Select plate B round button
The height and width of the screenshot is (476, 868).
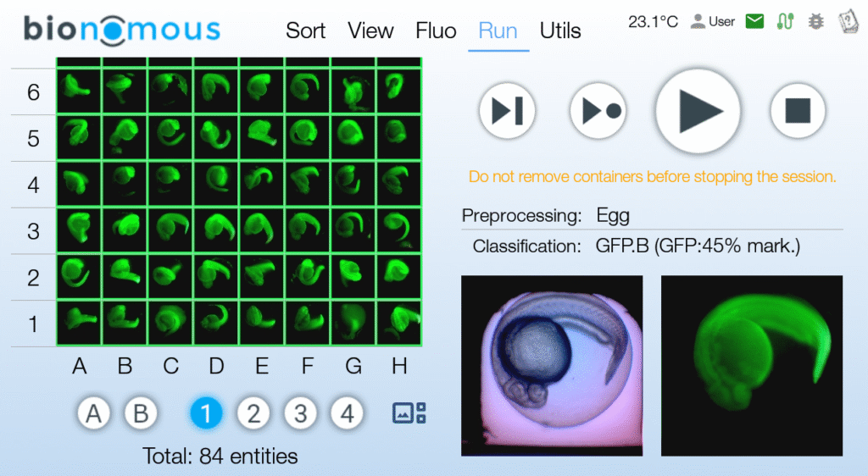coord(142,413)
